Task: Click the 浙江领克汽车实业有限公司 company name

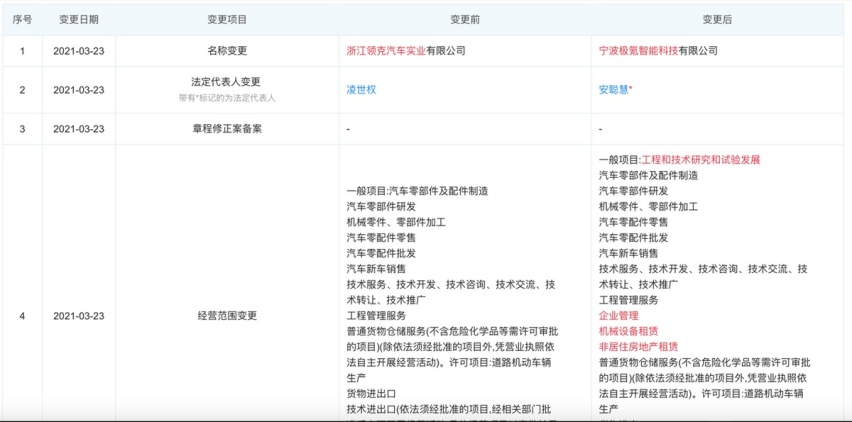Action: (x=406, y=51)
